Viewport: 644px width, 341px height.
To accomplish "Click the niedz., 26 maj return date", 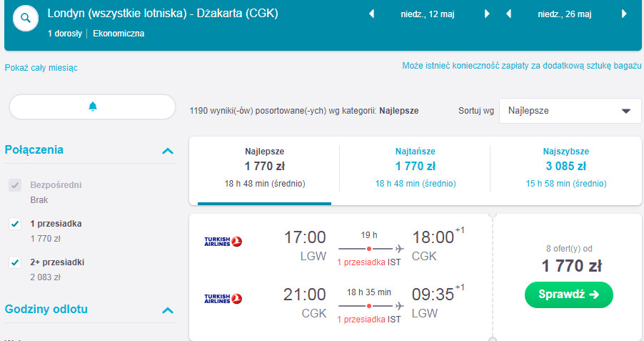I will (565, 14).
